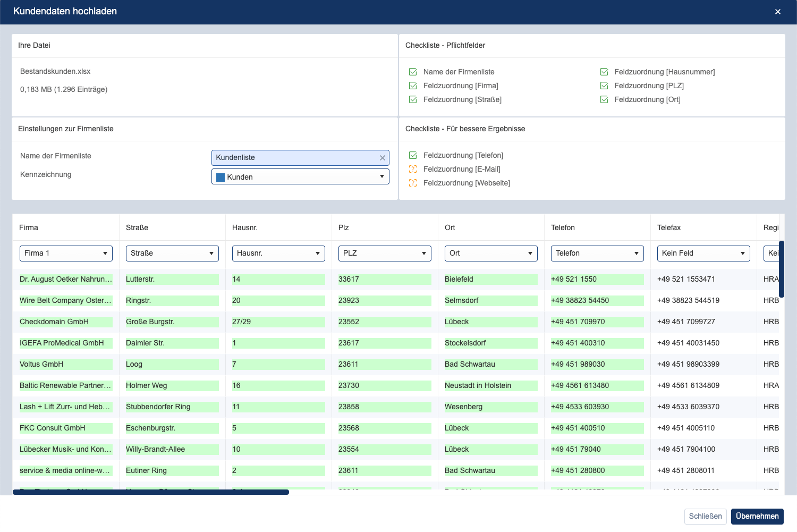Image resolution: width=797 pixels, height=532 pixels.
Task: Click the checkmark beside Name der Firmenliste
Action: (x=412, y=72)
